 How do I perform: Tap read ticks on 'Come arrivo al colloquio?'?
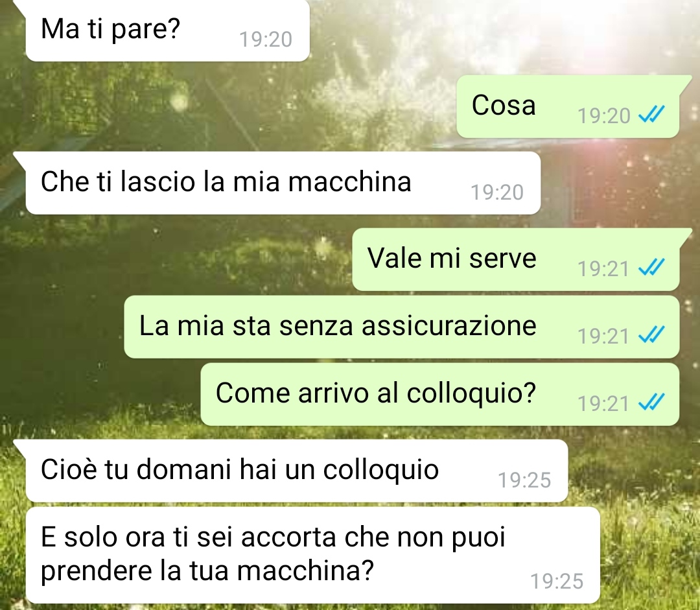652,403
